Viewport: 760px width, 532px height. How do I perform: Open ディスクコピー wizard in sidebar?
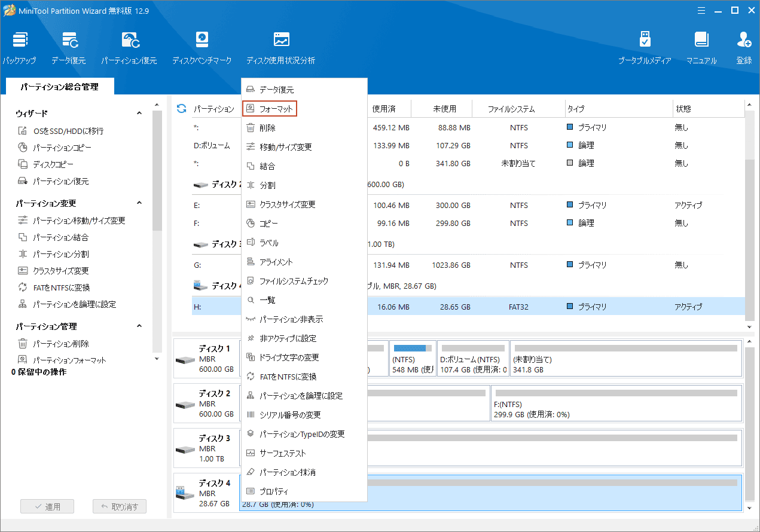[x=45, y=164]
